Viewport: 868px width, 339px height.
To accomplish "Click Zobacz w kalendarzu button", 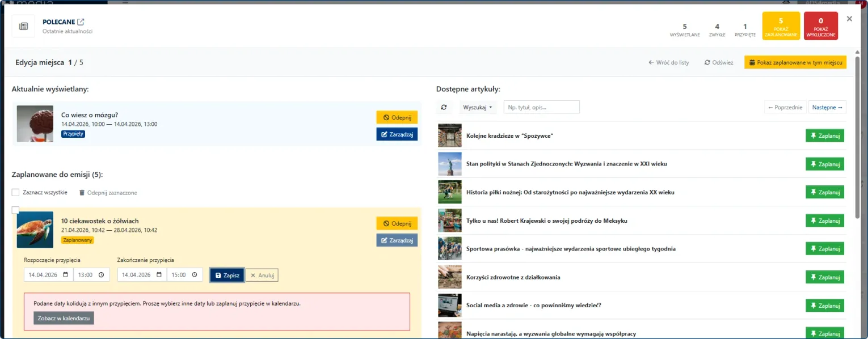I will (64, 319).
